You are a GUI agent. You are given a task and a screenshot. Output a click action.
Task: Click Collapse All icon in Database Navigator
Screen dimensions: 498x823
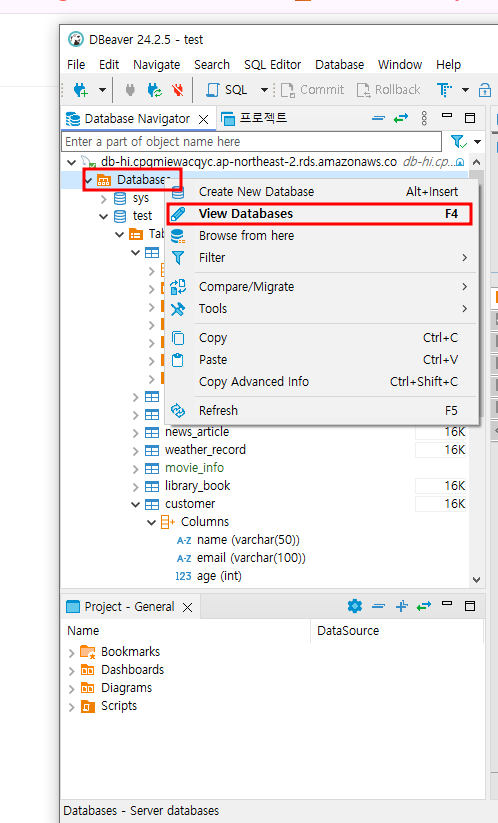[378, 119]
